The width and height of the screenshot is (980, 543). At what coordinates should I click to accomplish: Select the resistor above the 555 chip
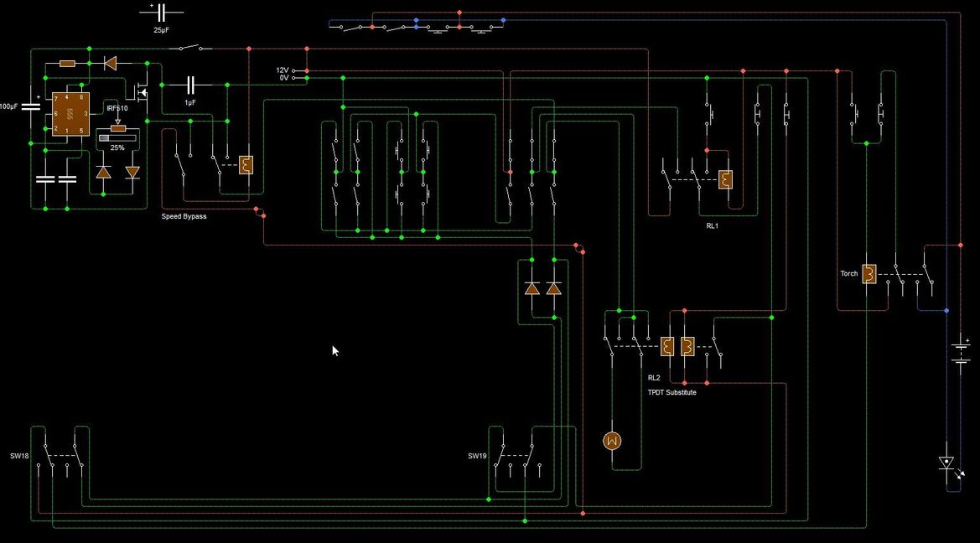point(67,63)
